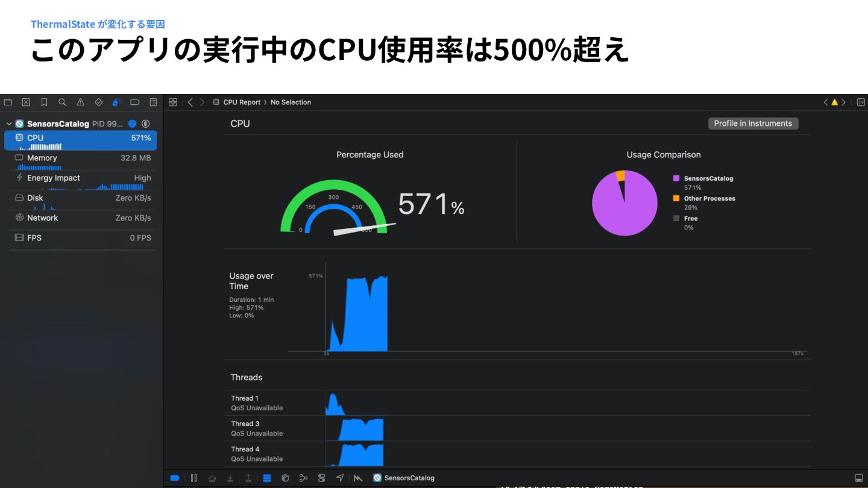Open the Bookmark navigator icon
868x488 pixels.
[44, 102]
